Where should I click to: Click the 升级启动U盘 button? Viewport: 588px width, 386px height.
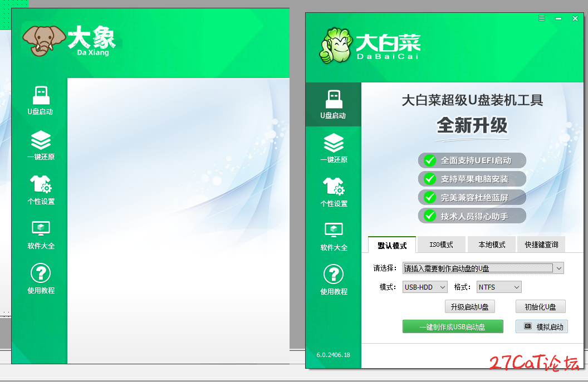tap(469, 307)
